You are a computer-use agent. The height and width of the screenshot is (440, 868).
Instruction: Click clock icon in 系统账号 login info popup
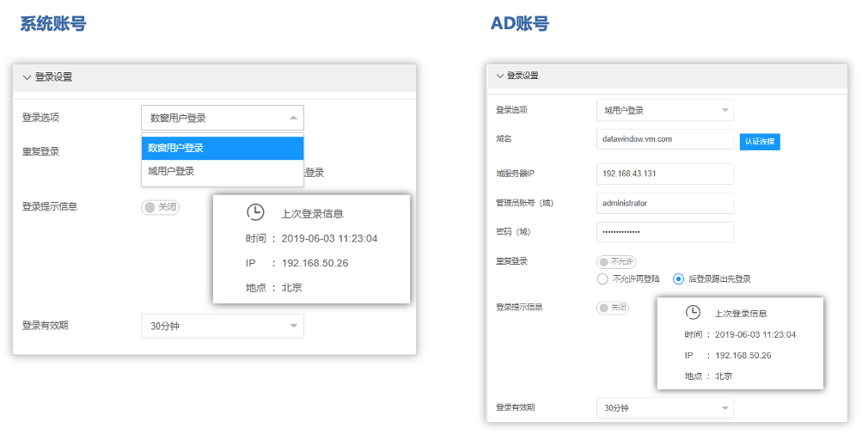(255, 212)
